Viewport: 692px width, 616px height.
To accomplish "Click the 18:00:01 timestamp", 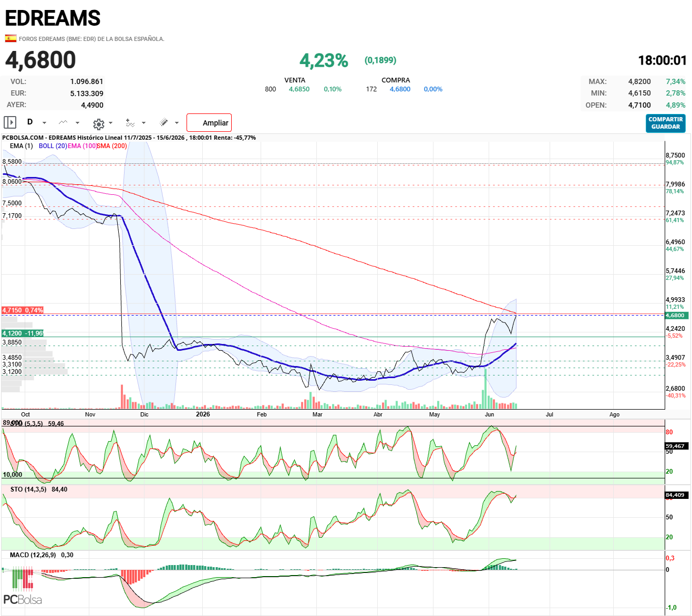I will pyautogui.click(x=662, y=60).
